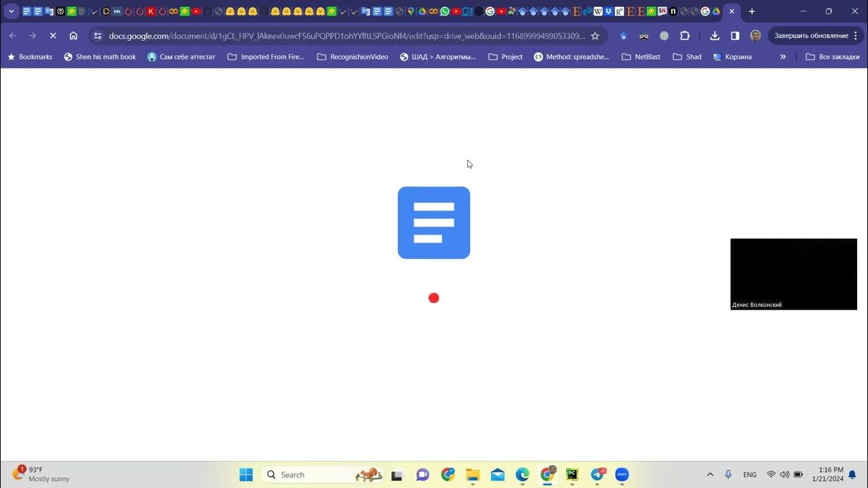This screenshot has width=868, height=488.
Task: Open ШАД > Алгоритмы bookmark
Action: coord(438,57)
